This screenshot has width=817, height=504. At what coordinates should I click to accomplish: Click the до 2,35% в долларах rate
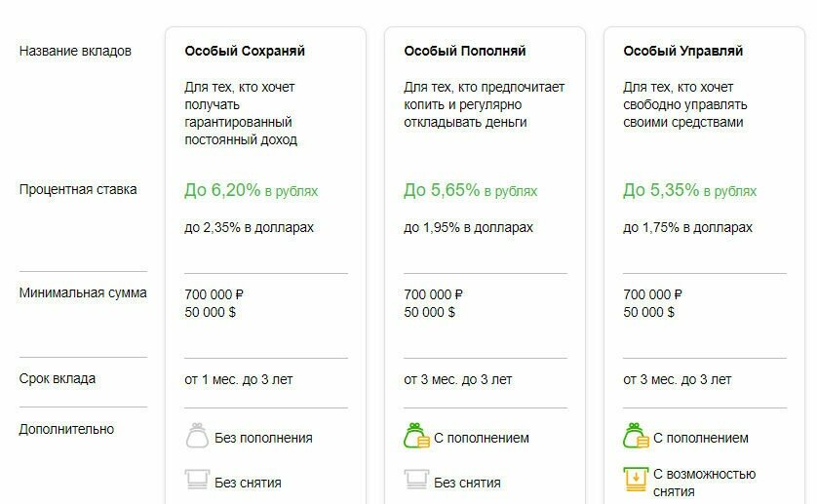[250, 227]
